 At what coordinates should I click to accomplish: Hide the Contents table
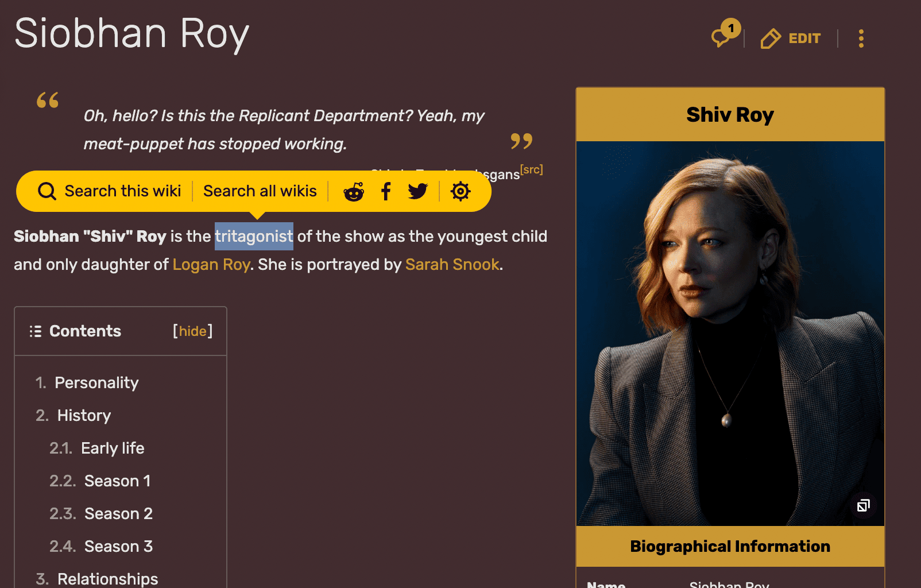coord(192,331)
